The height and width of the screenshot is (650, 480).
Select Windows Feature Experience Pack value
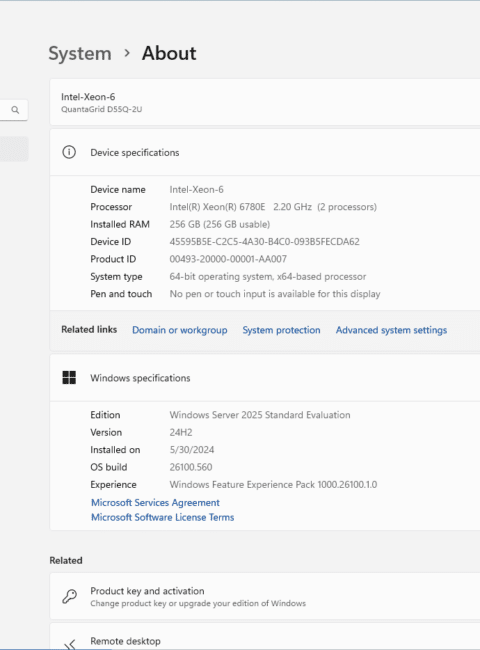click(273, 485)
